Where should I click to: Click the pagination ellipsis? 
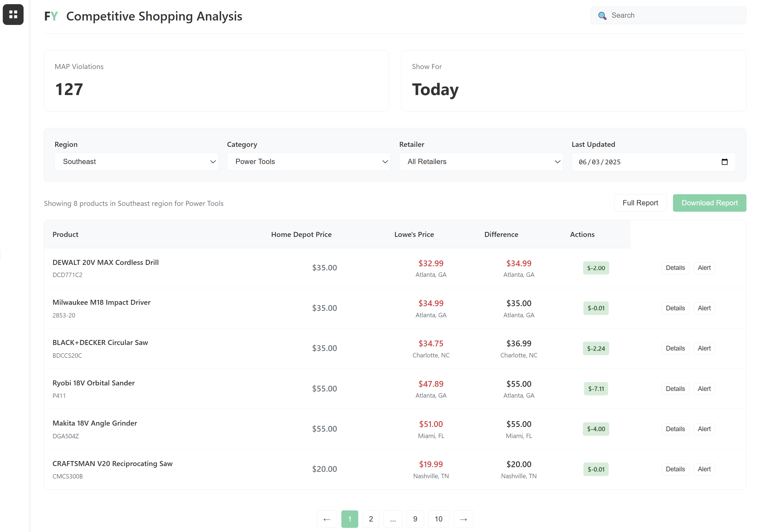click(393, 519)
